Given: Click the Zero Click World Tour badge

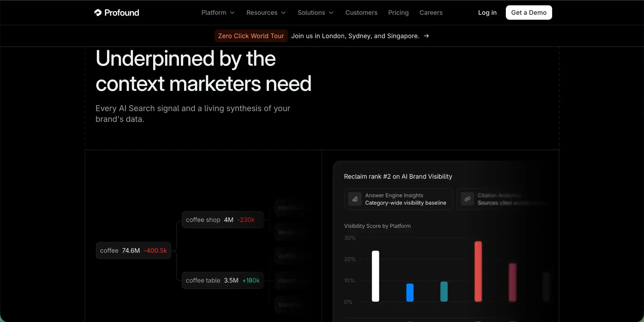Looking at the screenshot, I should (x=251, y=36).
